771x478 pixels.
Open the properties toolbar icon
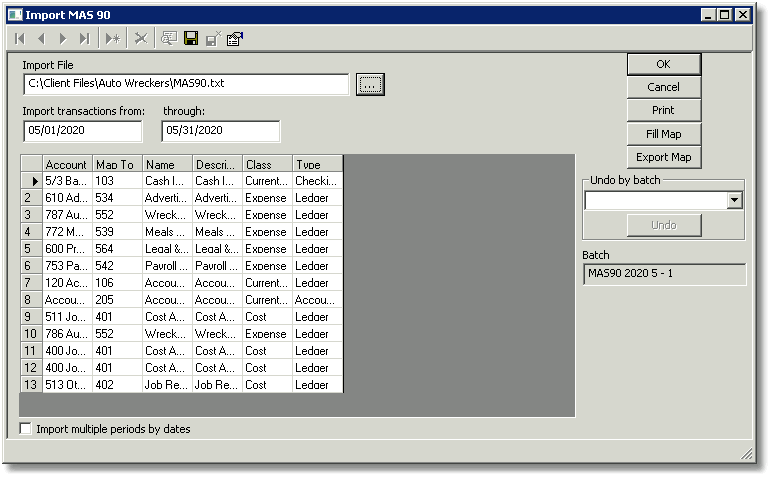(x=235, y=38)
